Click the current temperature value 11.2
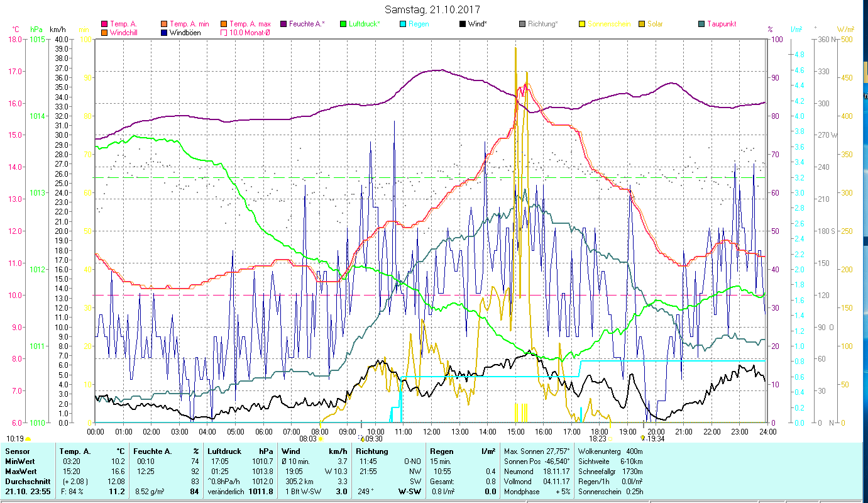The width and height of the screenshot is (868, 503). click(117, 492)
